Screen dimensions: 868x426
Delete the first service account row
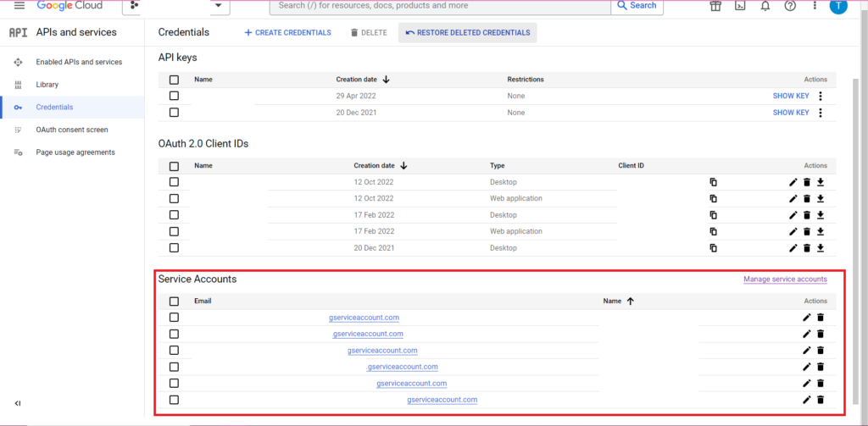821,318
